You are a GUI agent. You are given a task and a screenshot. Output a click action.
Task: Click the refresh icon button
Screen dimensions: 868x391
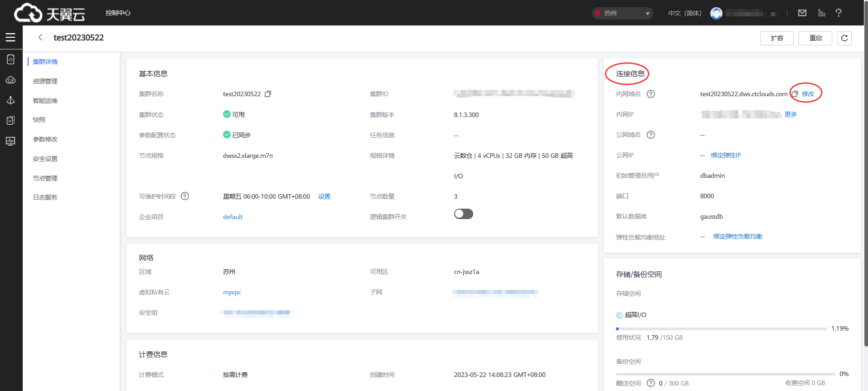click(844, 38)
